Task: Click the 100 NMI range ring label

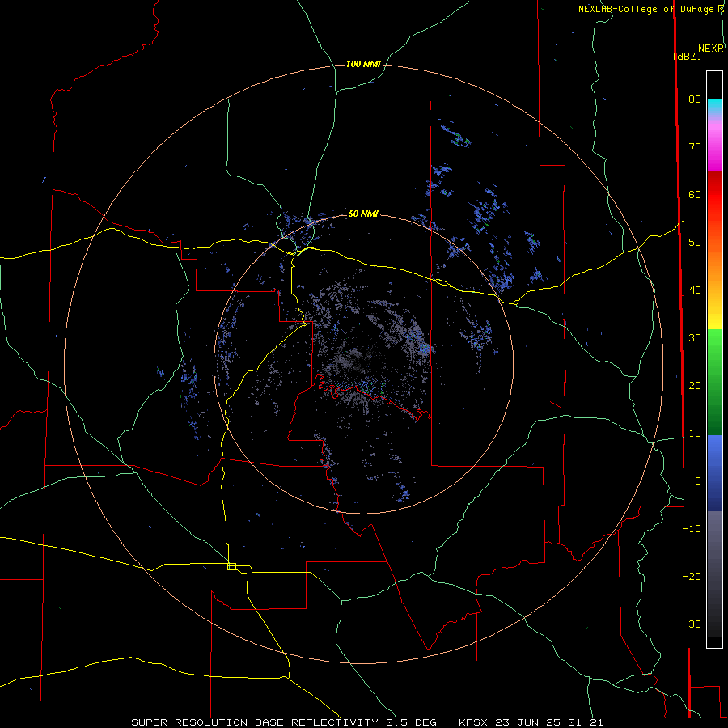Action: tap(363, 64)
